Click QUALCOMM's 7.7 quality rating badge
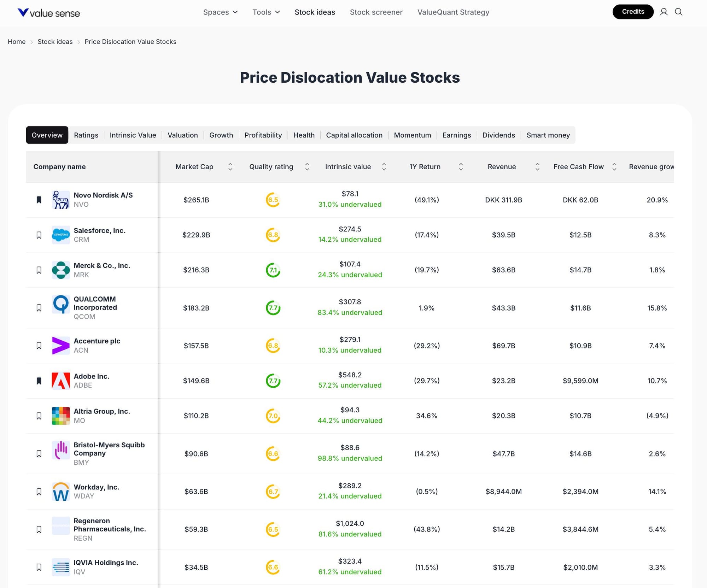Image resolution: width=707 pixels, height=588 pixels. [273, 308]
